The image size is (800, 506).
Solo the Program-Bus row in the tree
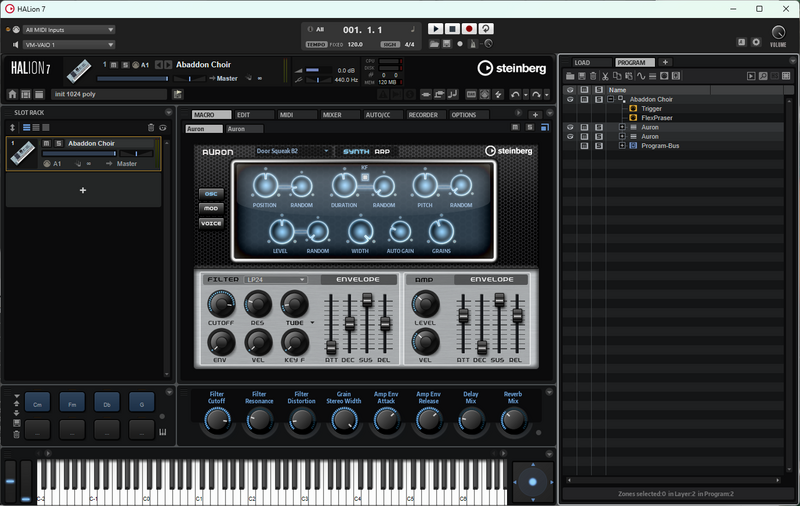coord(599,146)
